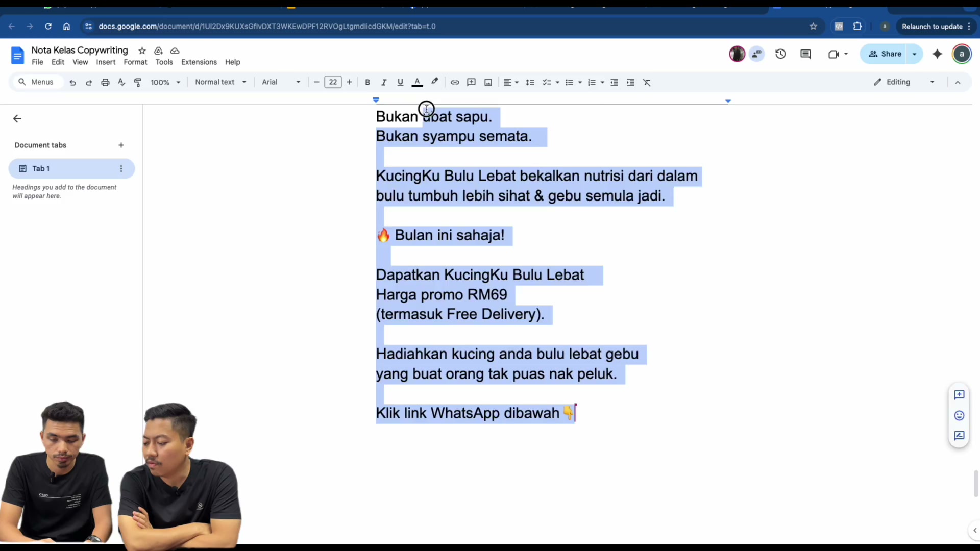Increase indent of selected text
The width and height of the screenshot is (980, 551).
(631, 82)
